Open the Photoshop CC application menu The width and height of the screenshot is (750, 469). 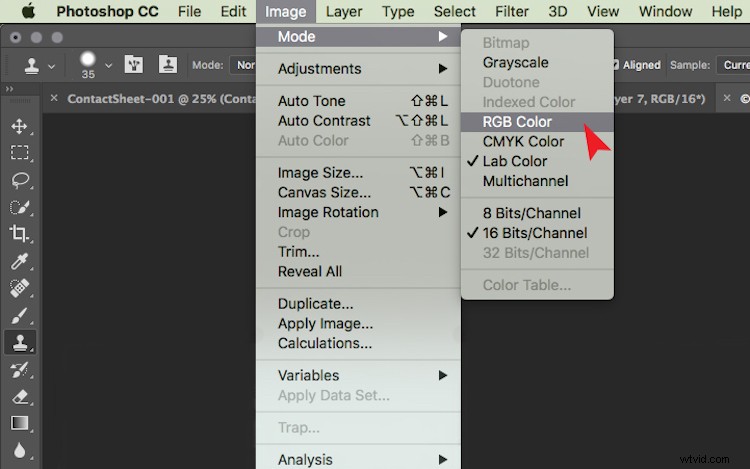tap(107, 11)
